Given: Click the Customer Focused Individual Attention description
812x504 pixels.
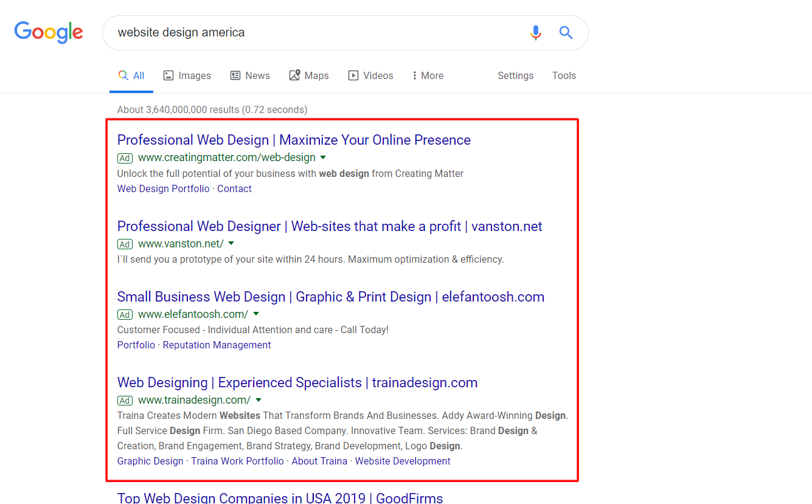Looking at the screenshot, I should 253,330.
